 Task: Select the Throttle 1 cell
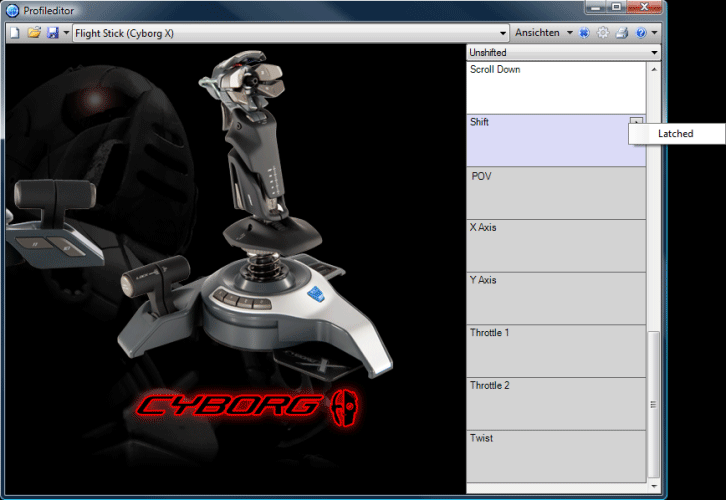click(556, 350)
